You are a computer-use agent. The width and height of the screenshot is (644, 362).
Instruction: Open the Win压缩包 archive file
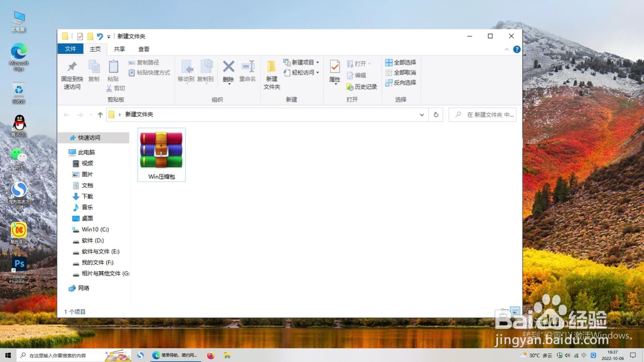pyautogui.click(x=161, y=151)
